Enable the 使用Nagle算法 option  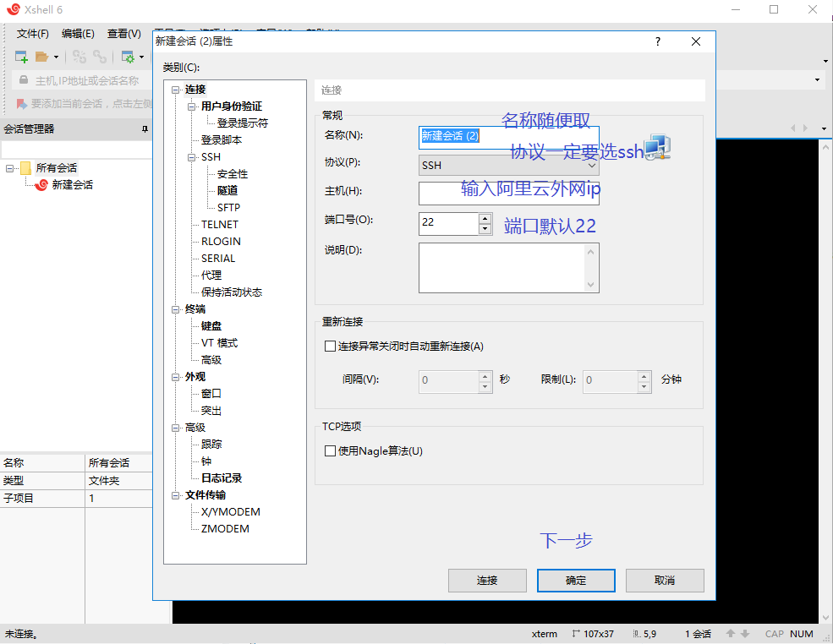click(x=329, y=450)
